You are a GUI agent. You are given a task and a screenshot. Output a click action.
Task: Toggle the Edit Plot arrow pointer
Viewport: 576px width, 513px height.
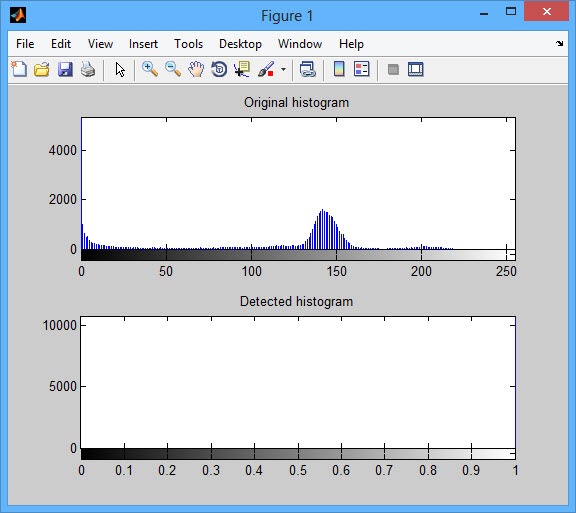click(x=120, y=69)
